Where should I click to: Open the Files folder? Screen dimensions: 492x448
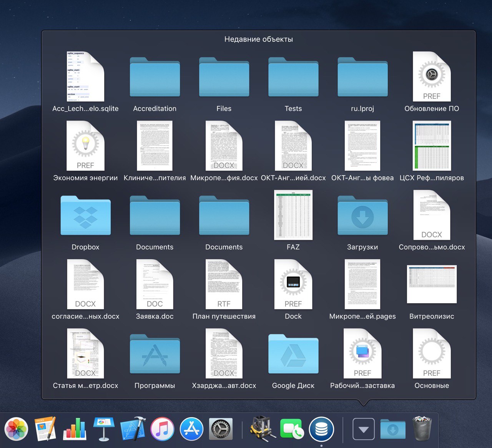point(224,77)
